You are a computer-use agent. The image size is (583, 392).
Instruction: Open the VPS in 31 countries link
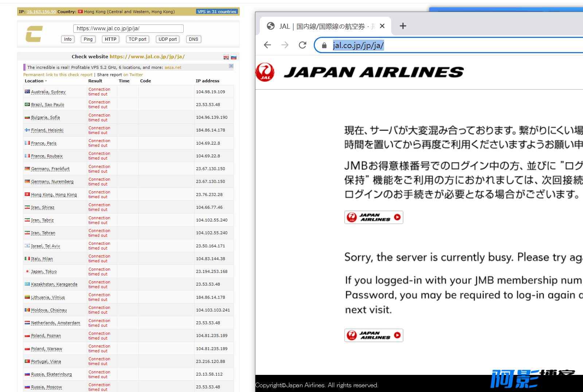217,12
